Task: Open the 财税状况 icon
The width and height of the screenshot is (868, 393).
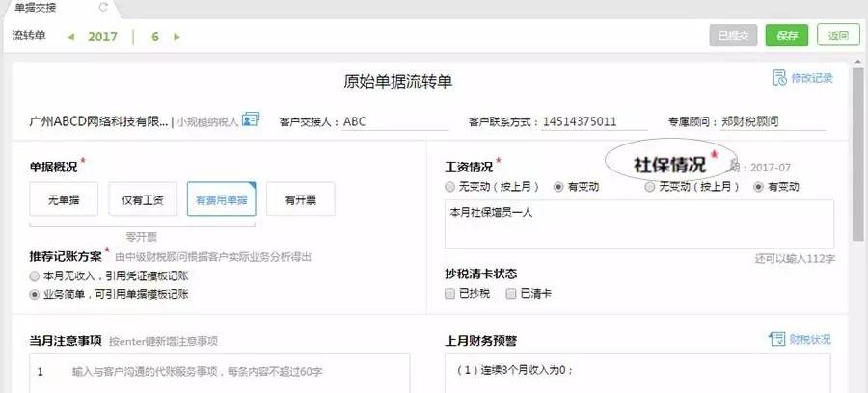Action: click(777, 339)
